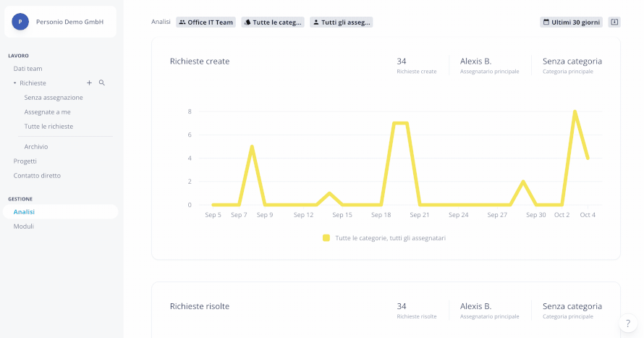Open the search icon beside Richieste
Image resolution: width=644 pixels, height=338 pixels.
pos(102,83)
